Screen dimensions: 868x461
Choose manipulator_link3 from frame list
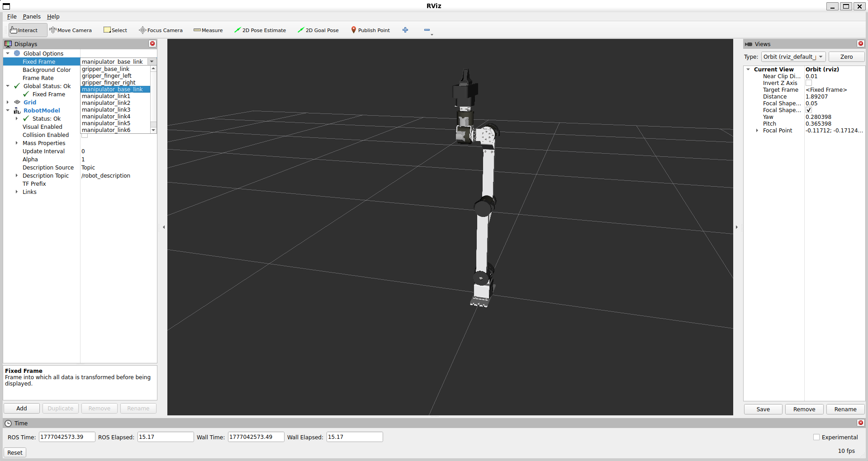pos(115,110)
